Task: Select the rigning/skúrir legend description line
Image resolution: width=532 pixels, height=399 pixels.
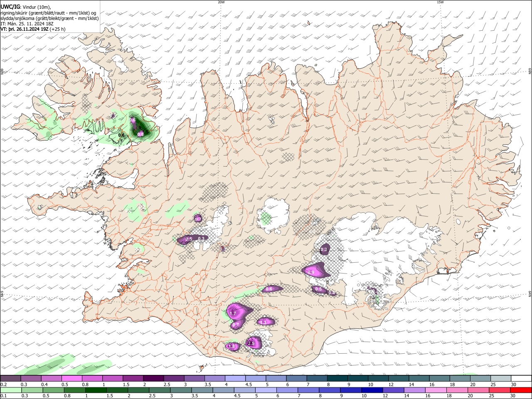Action: click(48, 13)
